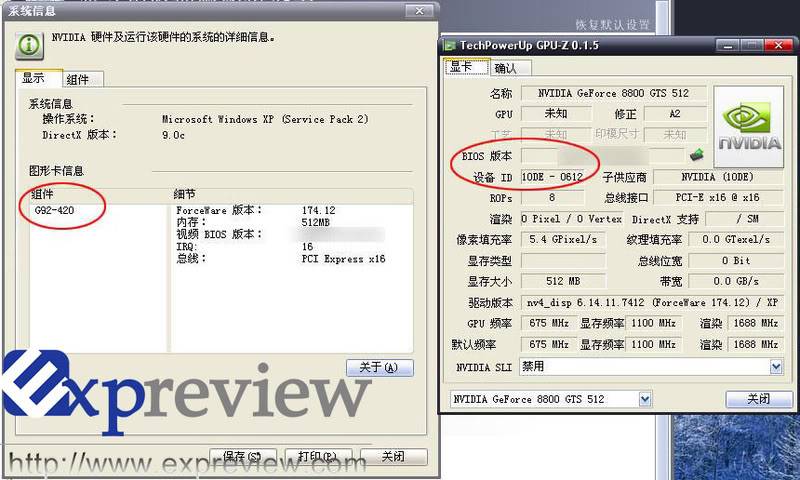Click the DirectX 版本 value 9.0c
The image size is (800, 480).
point(173,135)
